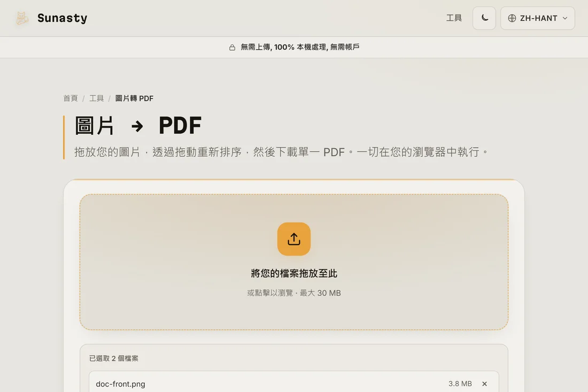The height and width of the screenshot is (392, 588).
Task: Click the globe icon in language selector
Action: click(512, 18)
